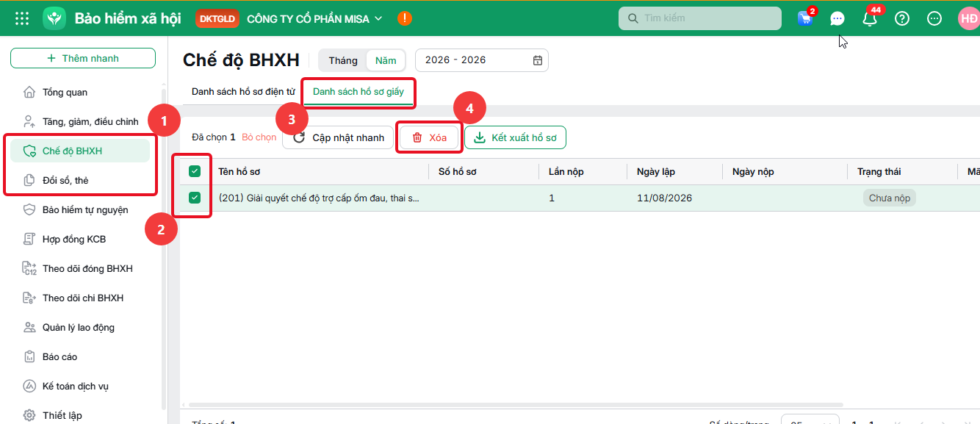
Task: Click the Tên hồ sơ column header
Action: [x=239, y=171]
